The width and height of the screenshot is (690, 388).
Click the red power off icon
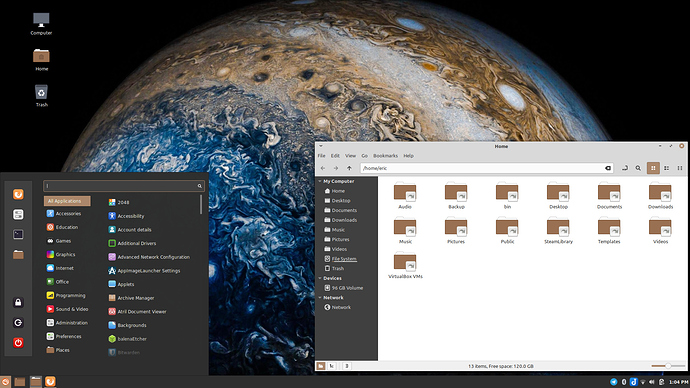click(x=18, y=343)
